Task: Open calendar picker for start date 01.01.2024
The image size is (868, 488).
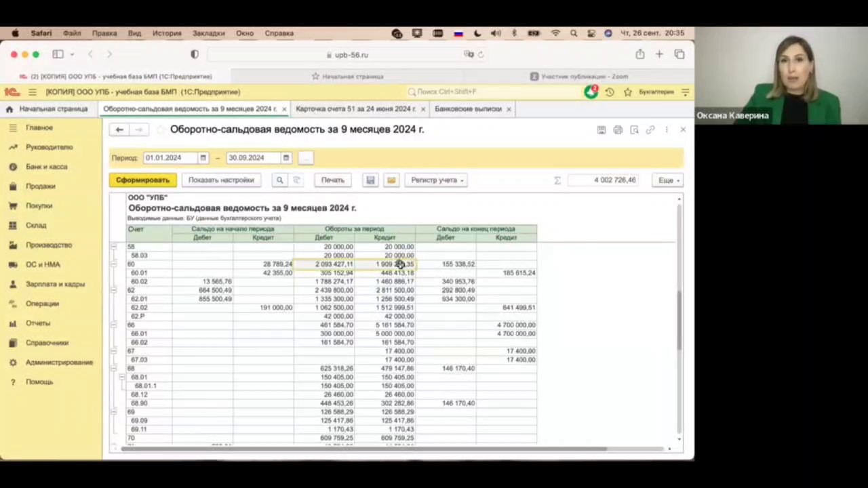Action: point(202,158)
